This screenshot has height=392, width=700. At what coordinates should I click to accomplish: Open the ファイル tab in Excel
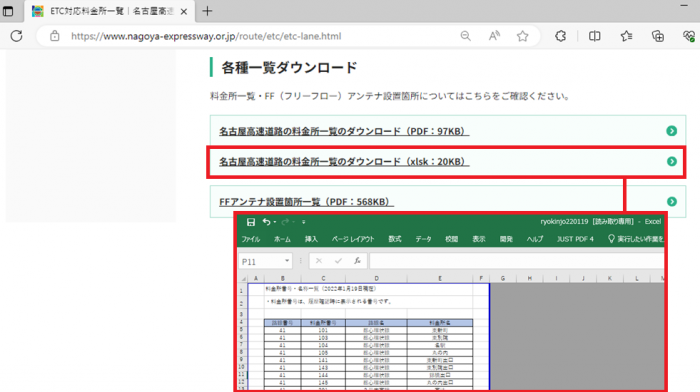point(251,239)
